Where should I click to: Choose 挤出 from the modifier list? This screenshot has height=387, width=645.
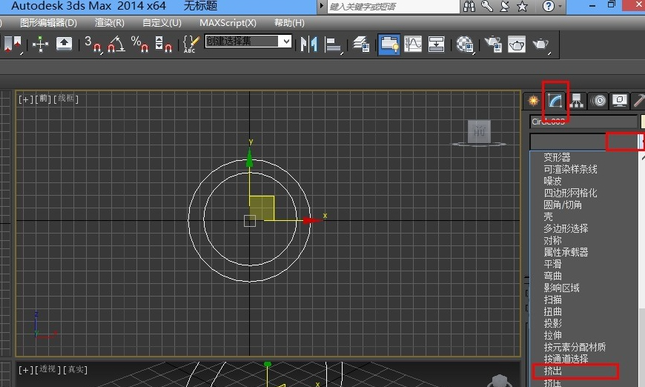(552, 371)
